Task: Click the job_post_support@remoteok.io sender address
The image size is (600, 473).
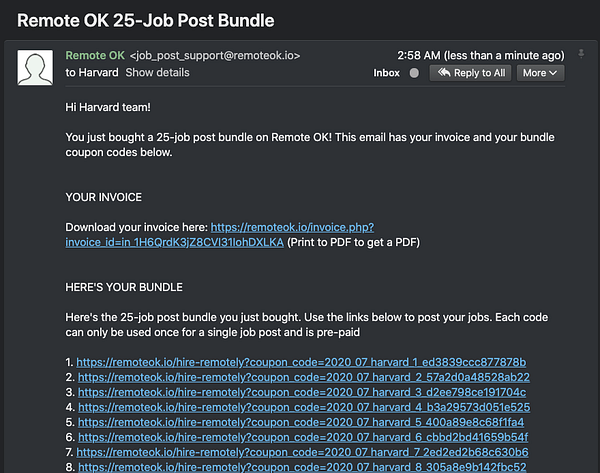Action: 214,55
